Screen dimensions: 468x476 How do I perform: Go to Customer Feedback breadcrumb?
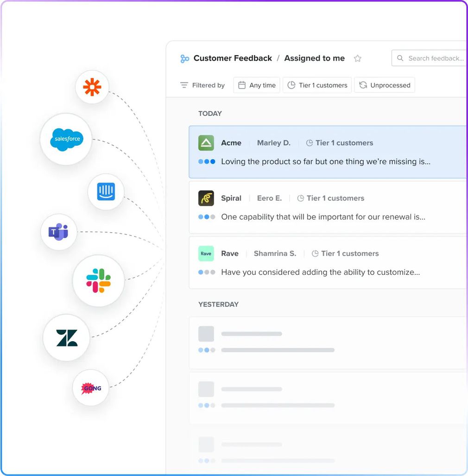[x=233, y=58]
